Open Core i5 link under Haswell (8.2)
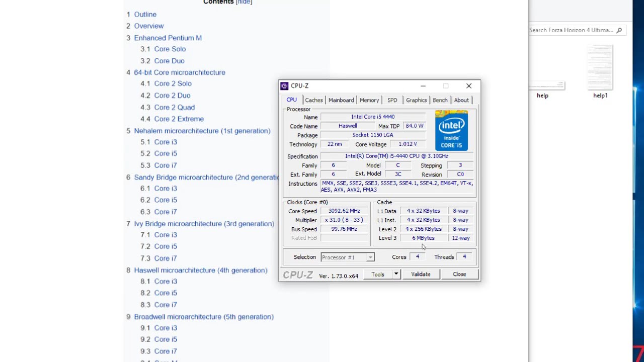 tap(166, 293)
